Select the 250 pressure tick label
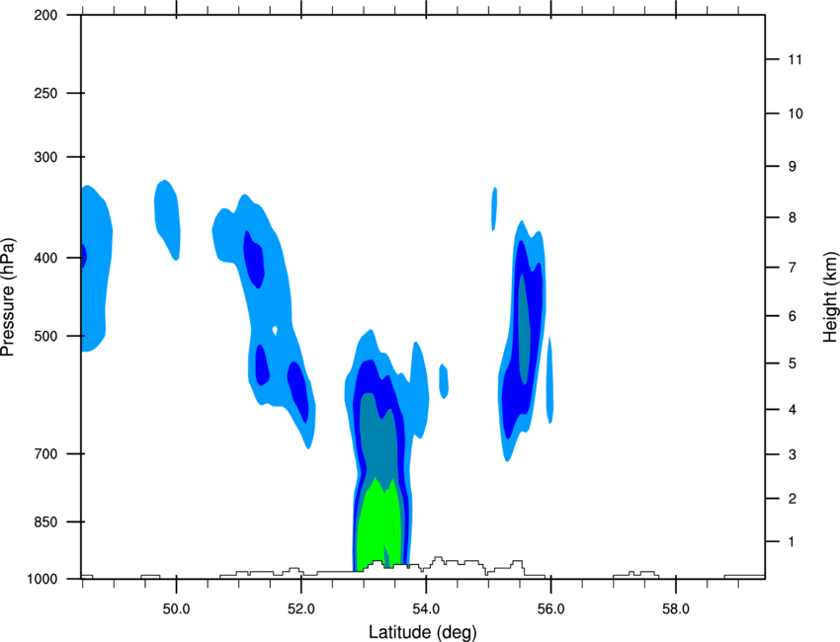 click(45, 93)
